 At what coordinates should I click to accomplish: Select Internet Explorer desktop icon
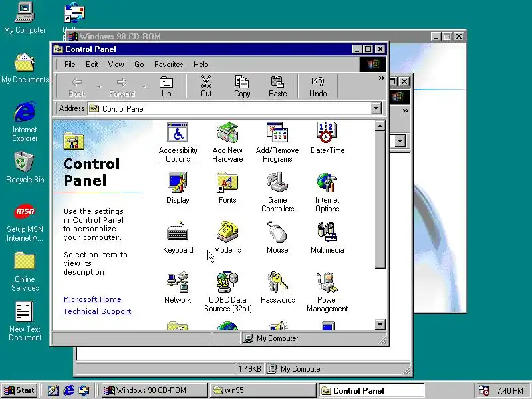coord(25,122)
